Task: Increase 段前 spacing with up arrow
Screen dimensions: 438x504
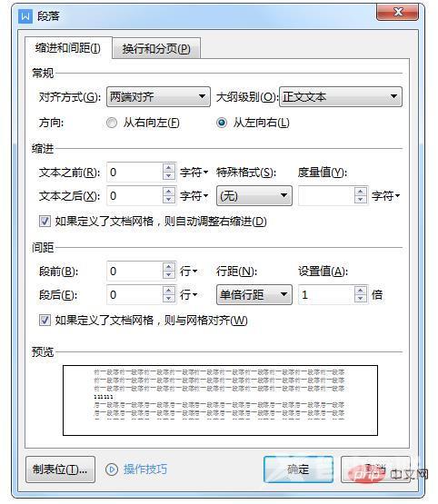Action: (169, 267)
